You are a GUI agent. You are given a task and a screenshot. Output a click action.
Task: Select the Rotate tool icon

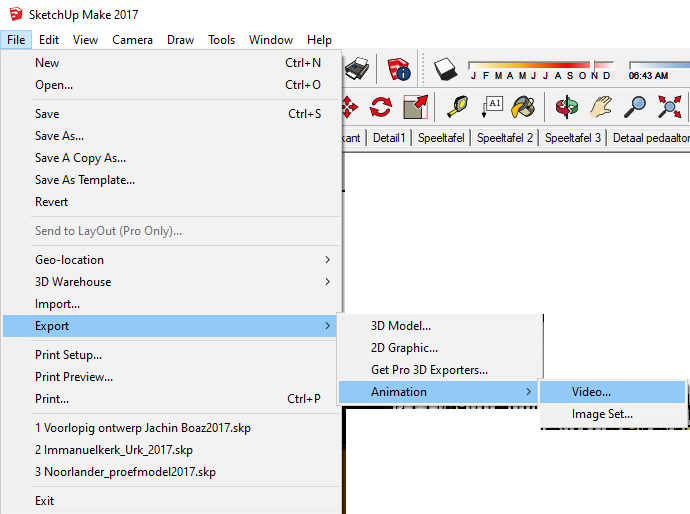coord(381,107)
